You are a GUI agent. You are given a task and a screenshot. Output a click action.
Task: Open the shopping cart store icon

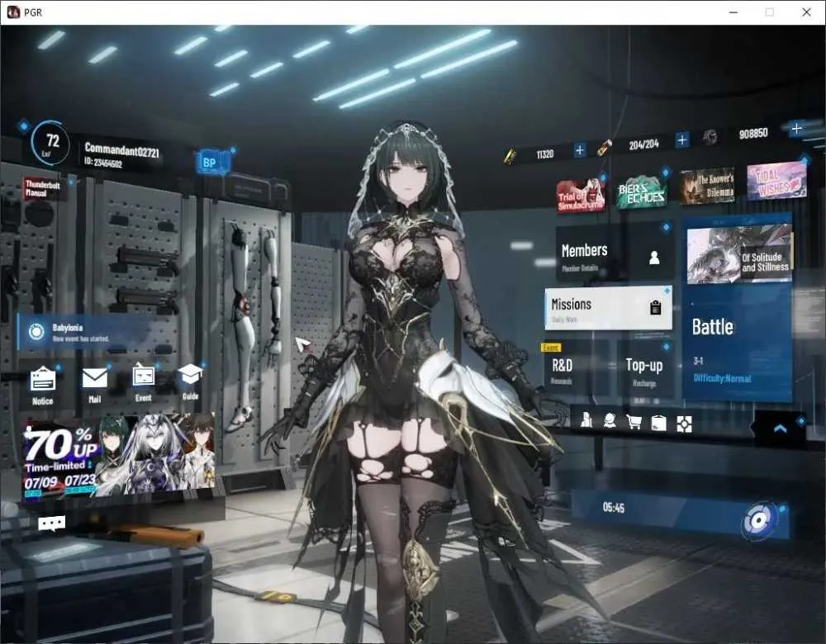pyautogui.click(x=634, y=422)
